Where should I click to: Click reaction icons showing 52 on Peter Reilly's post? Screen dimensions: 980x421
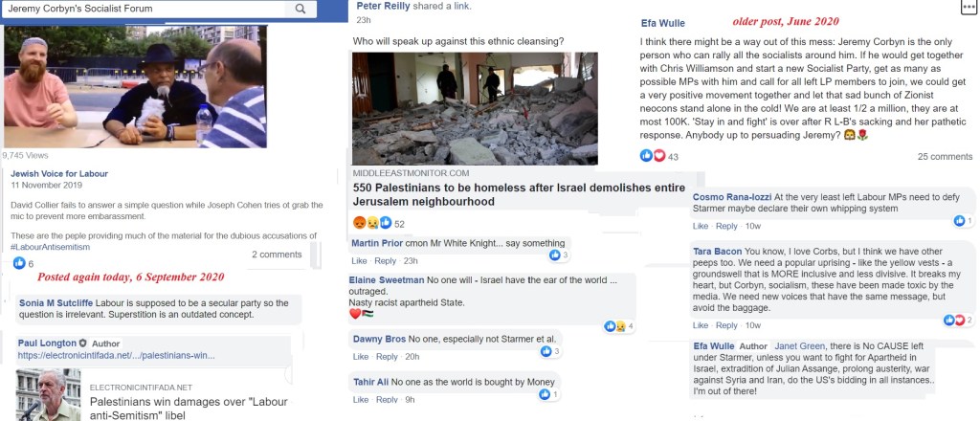(372, 222)
